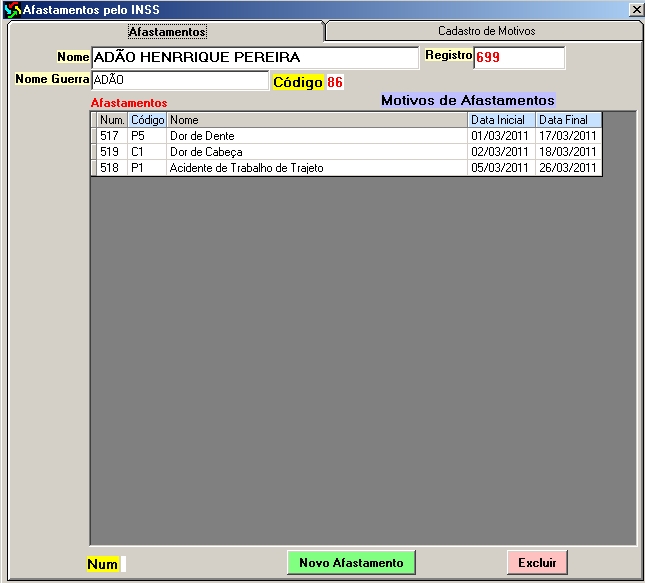Switch to the Afastamentos tab
Viewport: 645px width, 583px height.
(167, 32)
